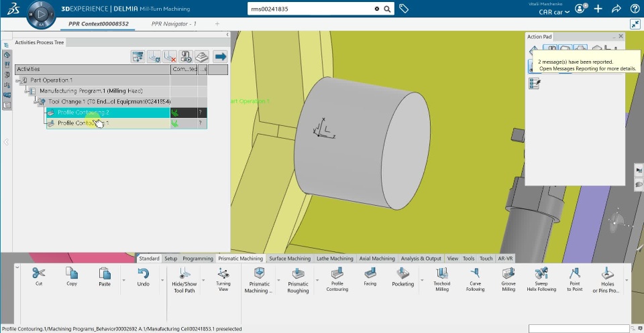Select the Copy tool
644x333 pixels.
click(x=72, y=277)
